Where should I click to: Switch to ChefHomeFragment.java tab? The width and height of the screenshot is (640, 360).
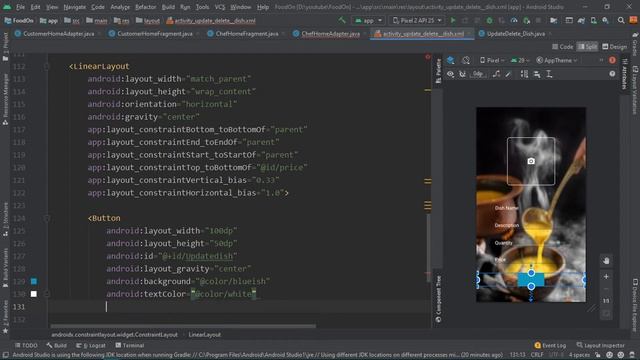(247, 34)
